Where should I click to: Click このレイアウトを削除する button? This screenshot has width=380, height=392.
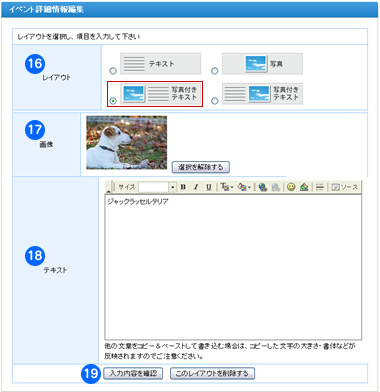pos(212,373)
